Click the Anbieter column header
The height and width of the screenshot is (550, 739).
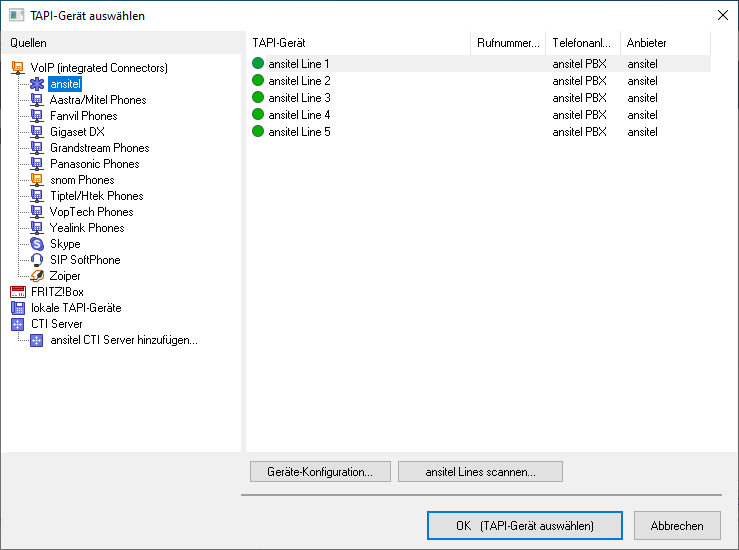coord(665,43)
